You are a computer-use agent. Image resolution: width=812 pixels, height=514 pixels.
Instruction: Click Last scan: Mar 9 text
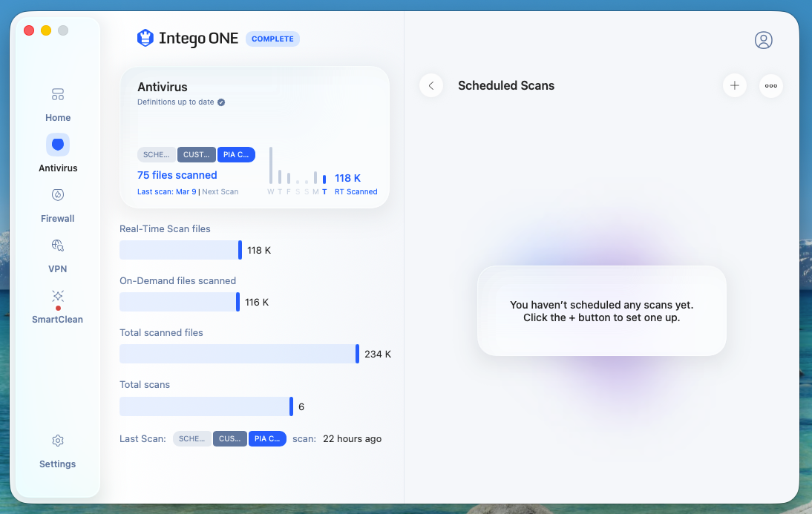167,191
